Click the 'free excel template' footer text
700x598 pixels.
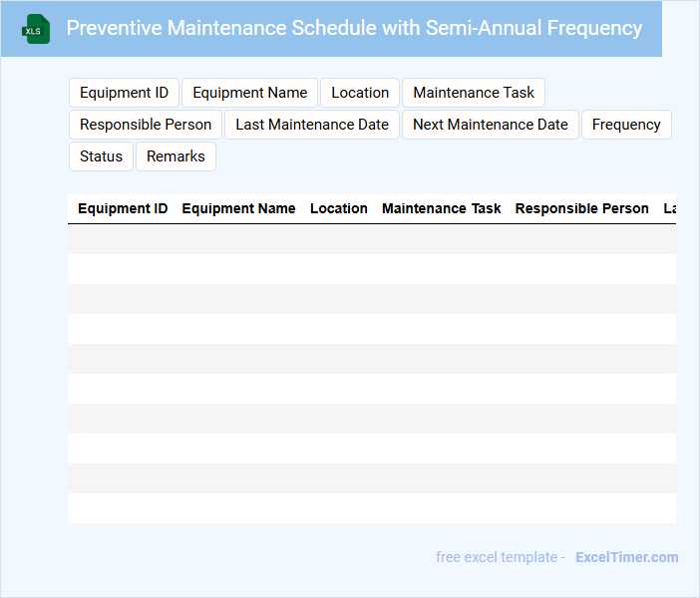point(501,557)
